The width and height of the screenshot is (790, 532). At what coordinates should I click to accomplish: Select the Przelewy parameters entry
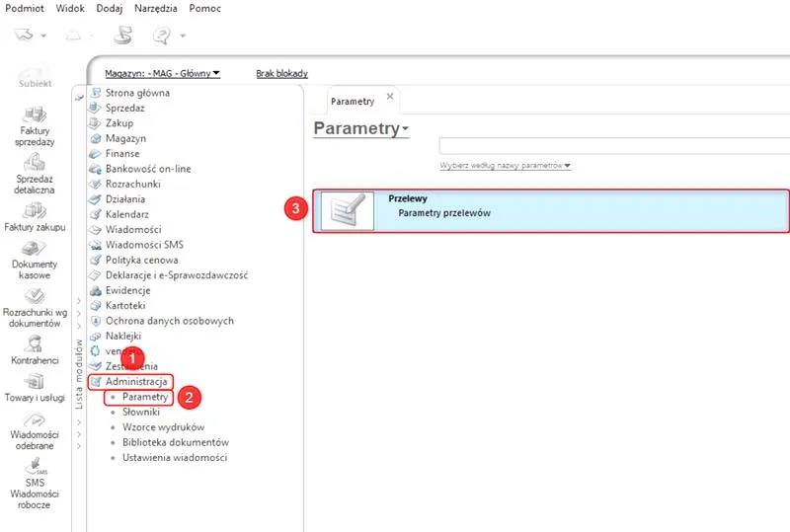point(551,211)
